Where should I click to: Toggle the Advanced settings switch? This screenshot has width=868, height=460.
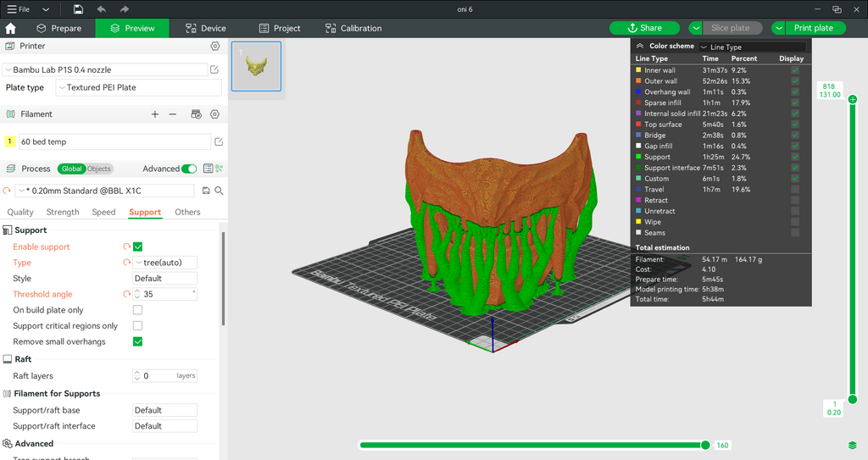click(x=189, y=169)
